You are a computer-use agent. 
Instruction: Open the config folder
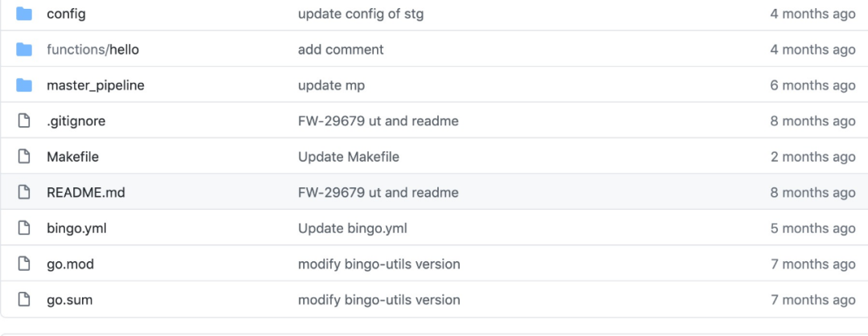(66, 14)
